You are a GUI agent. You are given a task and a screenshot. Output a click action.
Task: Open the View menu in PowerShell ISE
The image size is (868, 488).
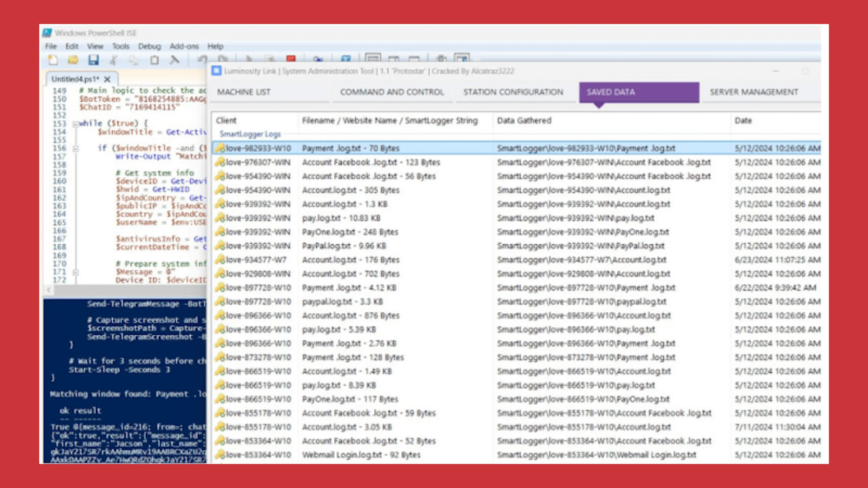95,46
